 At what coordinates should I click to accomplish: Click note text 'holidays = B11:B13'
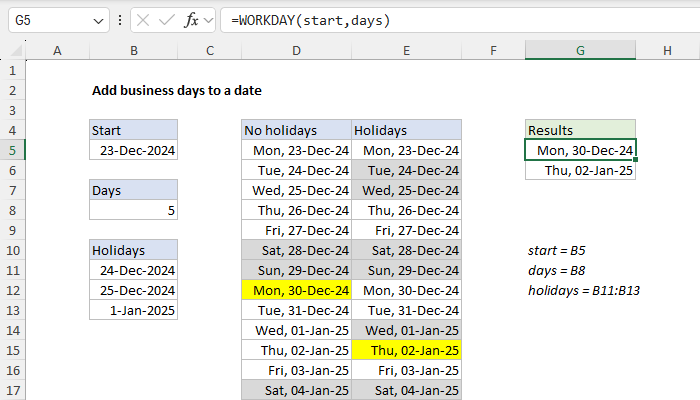pyautogui.click(x=584, y=291)
